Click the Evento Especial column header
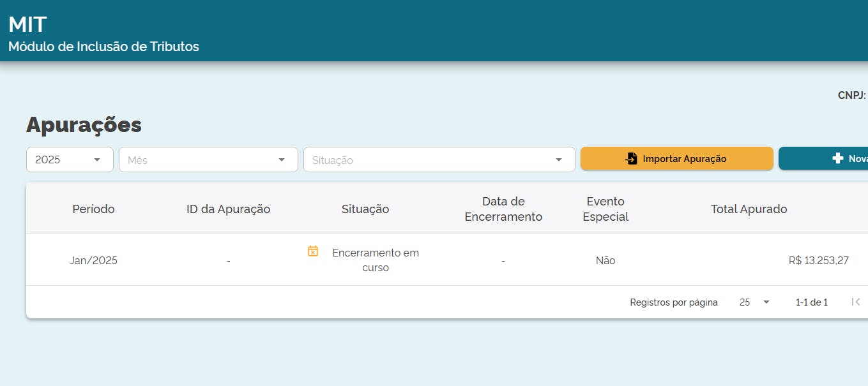Screen dimensions: 868x386 (605, 209)
